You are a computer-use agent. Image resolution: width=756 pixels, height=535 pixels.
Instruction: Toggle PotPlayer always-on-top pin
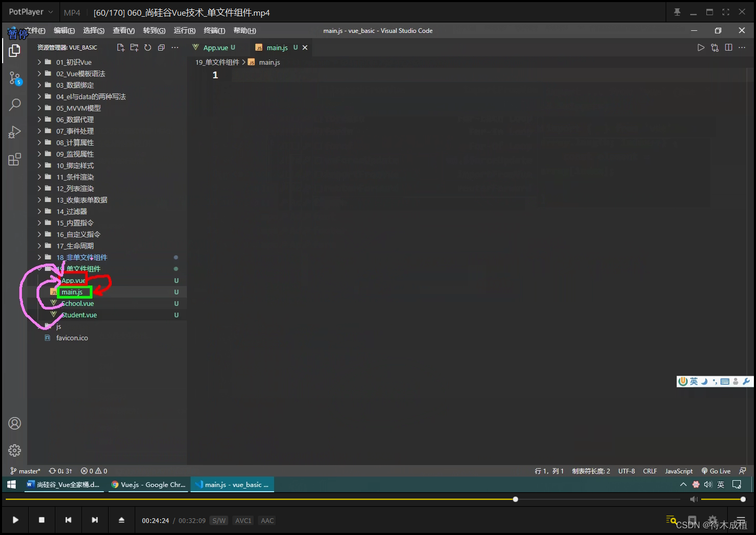pyautogui.click(x=677, y=12)
